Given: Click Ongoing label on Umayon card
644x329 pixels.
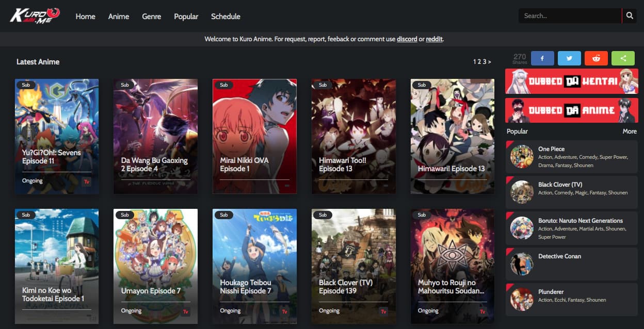Looking at the screenshot, I should point(131,311).
